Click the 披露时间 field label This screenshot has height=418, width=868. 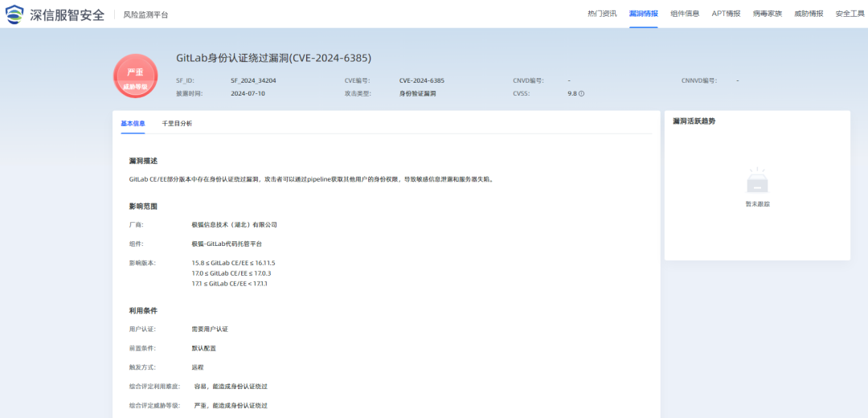tap(190, 93)
